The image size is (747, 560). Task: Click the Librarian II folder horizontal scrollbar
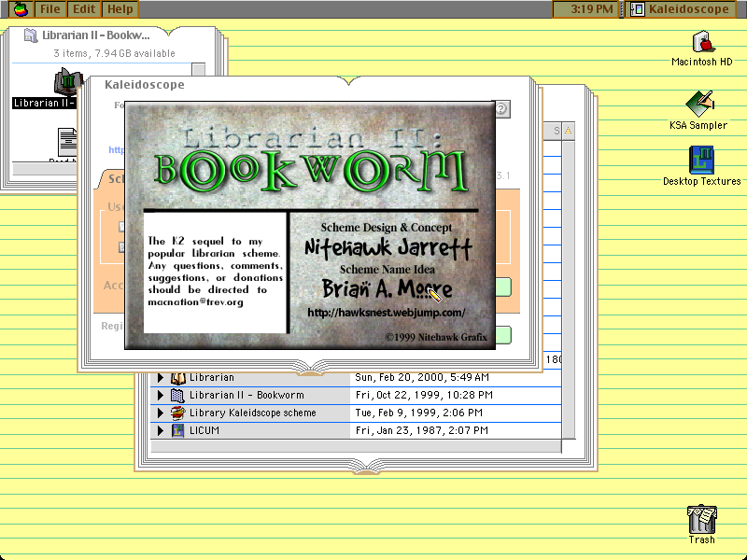[45, 169]
